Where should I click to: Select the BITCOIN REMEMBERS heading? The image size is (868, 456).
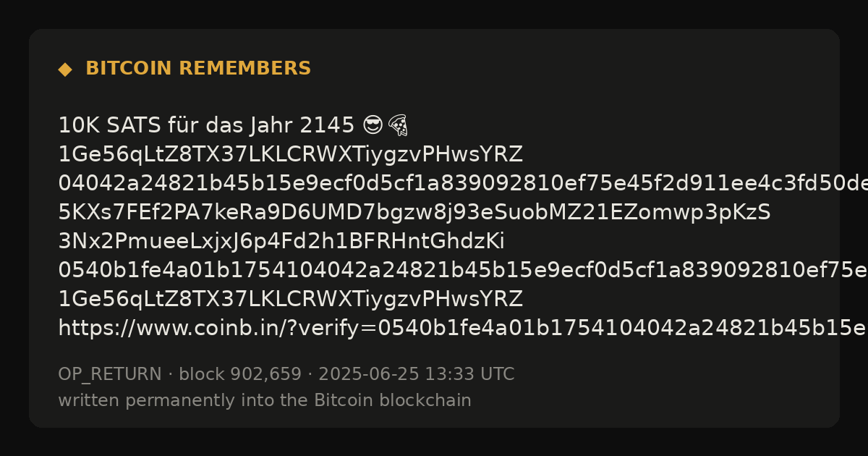[198, 69]
